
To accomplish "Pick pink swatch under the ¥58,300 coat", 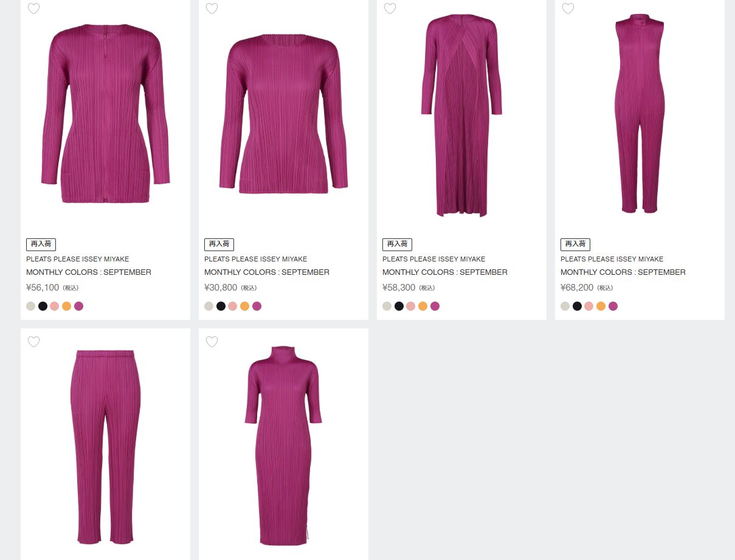I will pyautogui.click(x=410, y=306).
